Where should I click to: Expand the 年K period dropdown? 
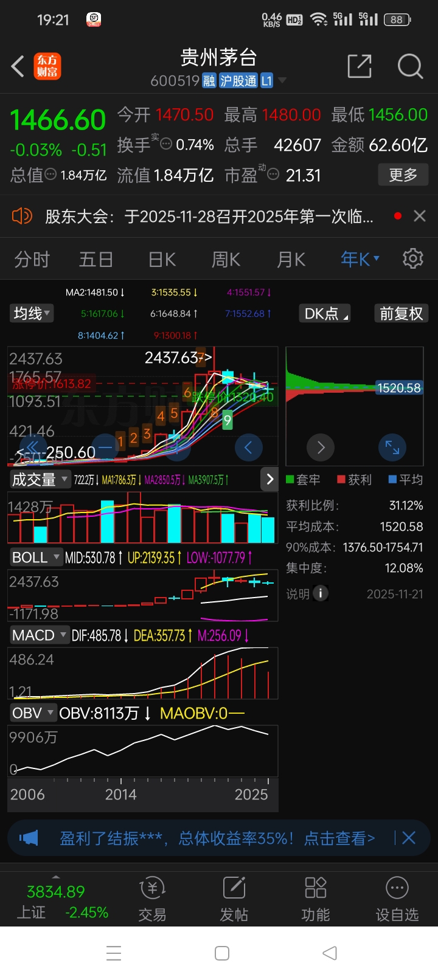tap(360, 259)
